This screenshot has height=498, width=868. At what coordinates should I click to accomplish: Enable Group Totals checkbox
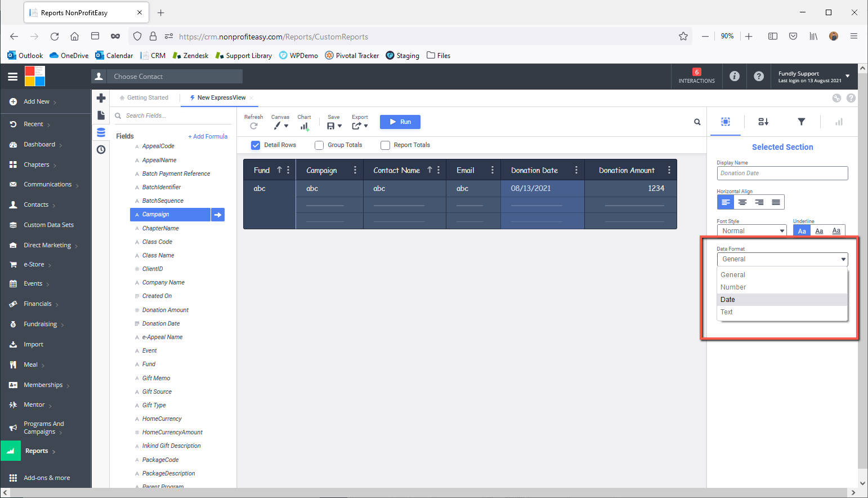pos(319,145)
